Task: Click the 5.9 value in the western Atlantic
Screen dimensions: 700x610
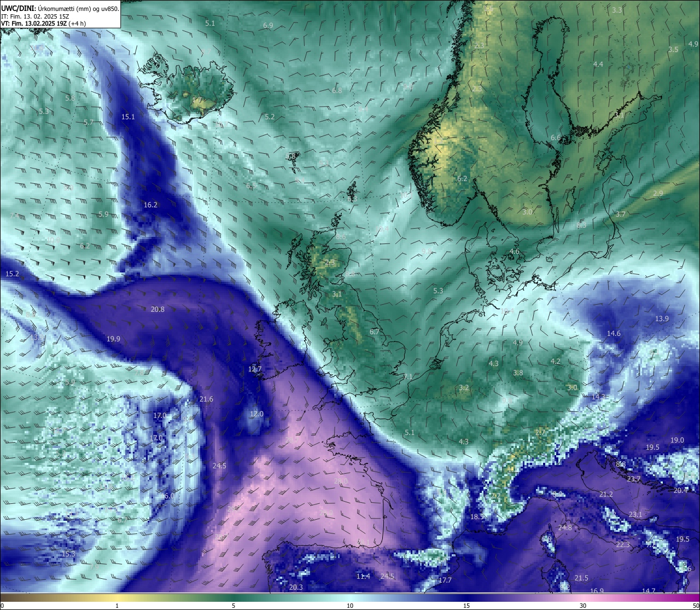Action: click(x=103, y=214)
